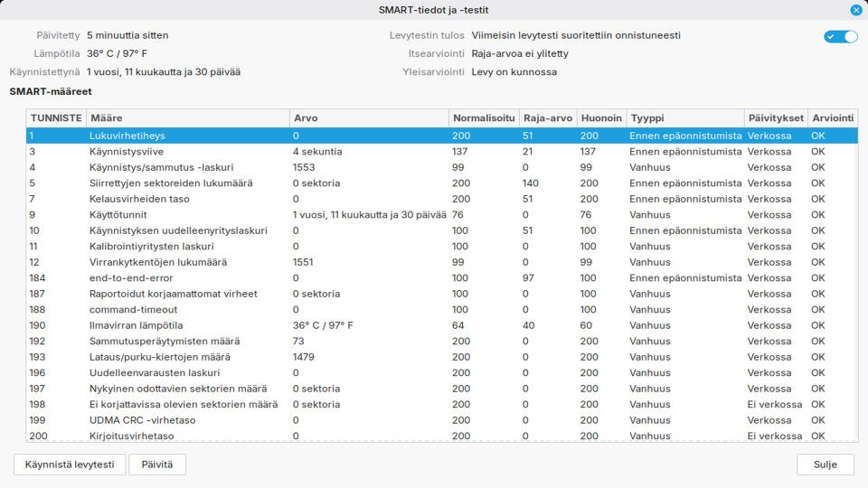Select the end-to-end-error attribute row
Viewport: 868px width, 488px height.
(x=442, y=277)
